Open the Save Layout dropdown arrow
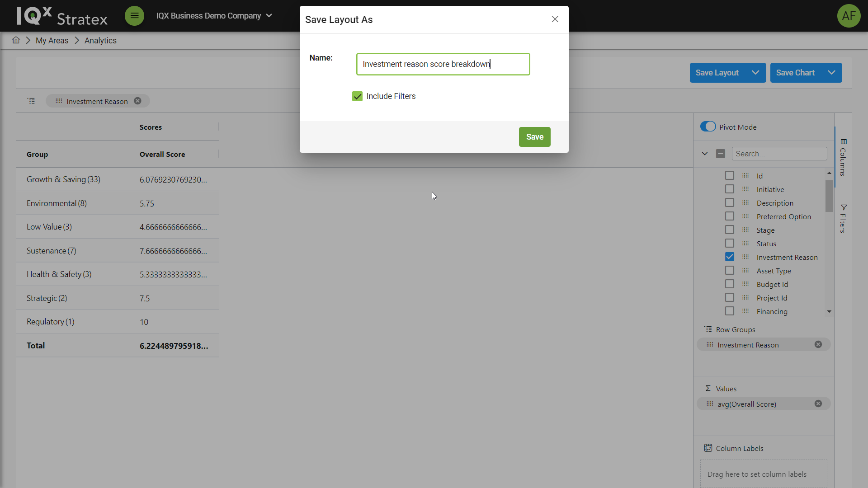This screenshot has height=488, width=868. coord(755,73)
